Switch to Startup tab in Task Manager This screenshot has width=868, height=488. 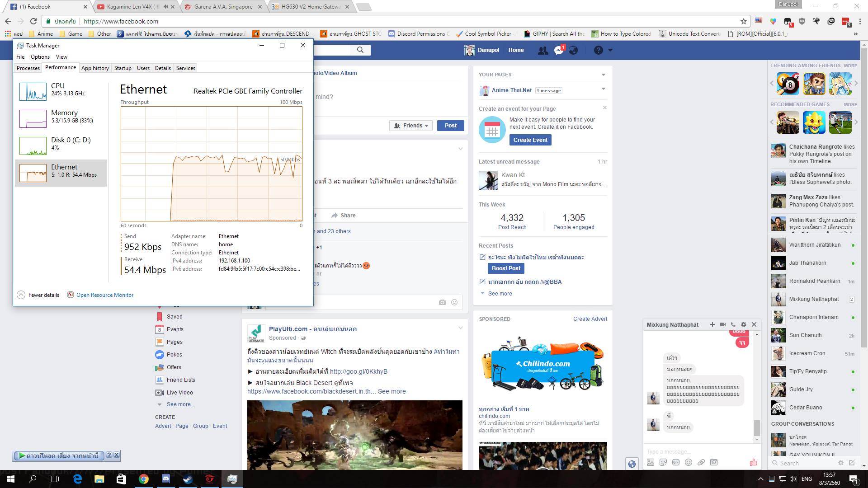coord(123,68)
